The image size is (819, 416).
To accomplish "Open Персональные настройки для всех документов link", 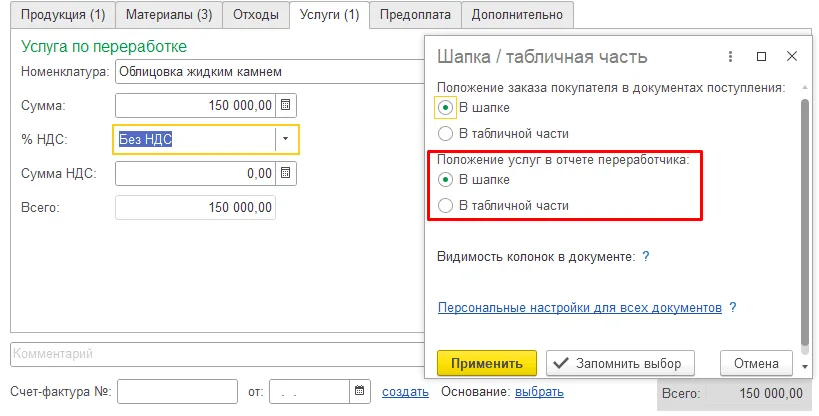I will tap(580, 307).
